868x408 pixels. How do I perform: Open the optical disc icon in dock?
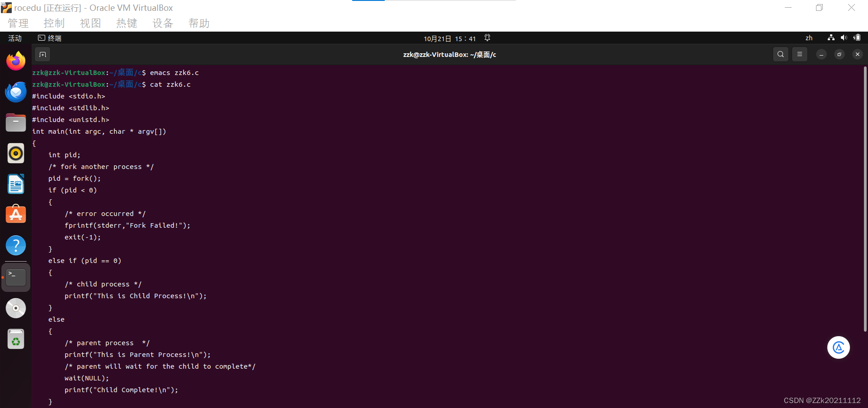(16, 308)
